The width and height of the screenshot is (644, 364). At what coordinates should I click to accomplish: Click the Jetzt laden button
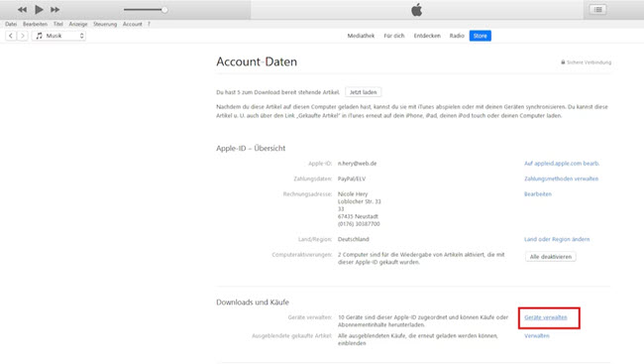pos(363,92)
